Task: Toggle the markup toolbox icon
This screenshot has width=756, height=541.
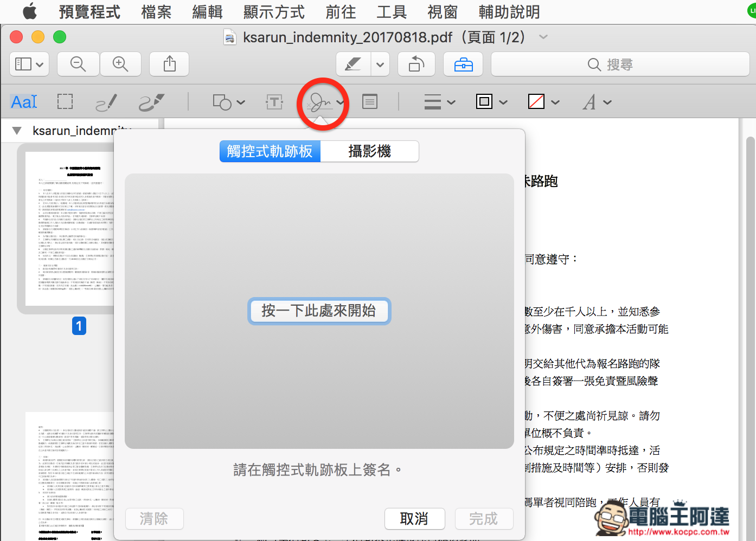Action: coord(463,64)
